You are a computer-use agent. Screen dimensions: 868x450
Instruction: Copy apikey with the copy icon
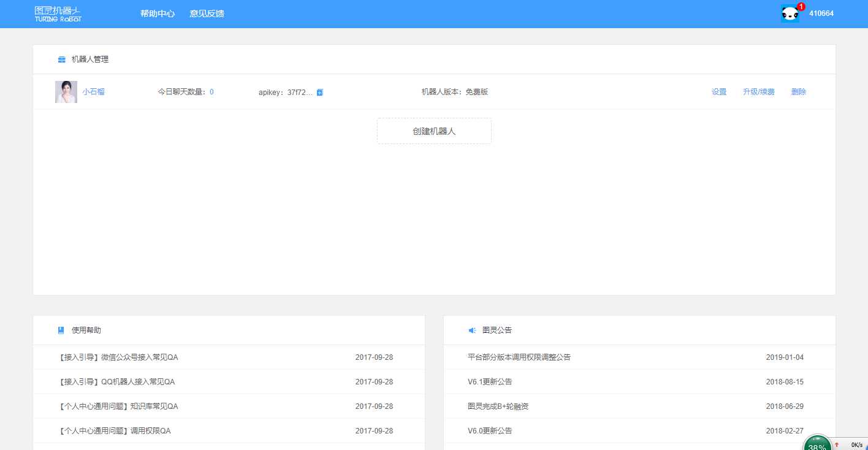[x=320, y=93]
